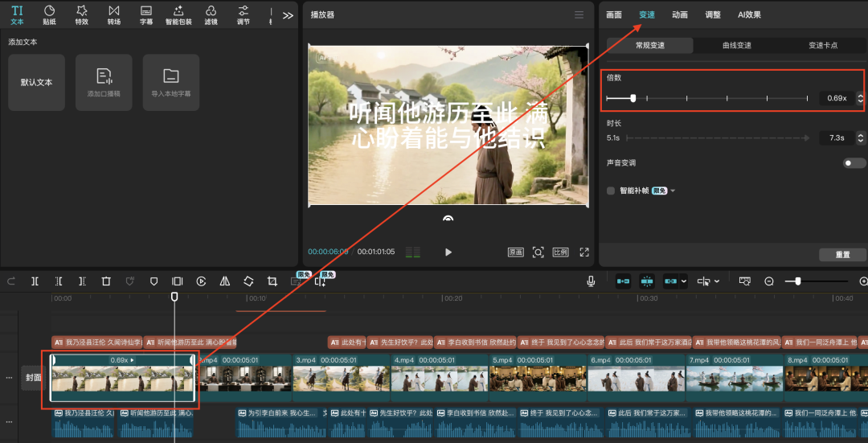Switch to the 调整 tab
This screenshot has height=443, width=868.
click(713, 15)
